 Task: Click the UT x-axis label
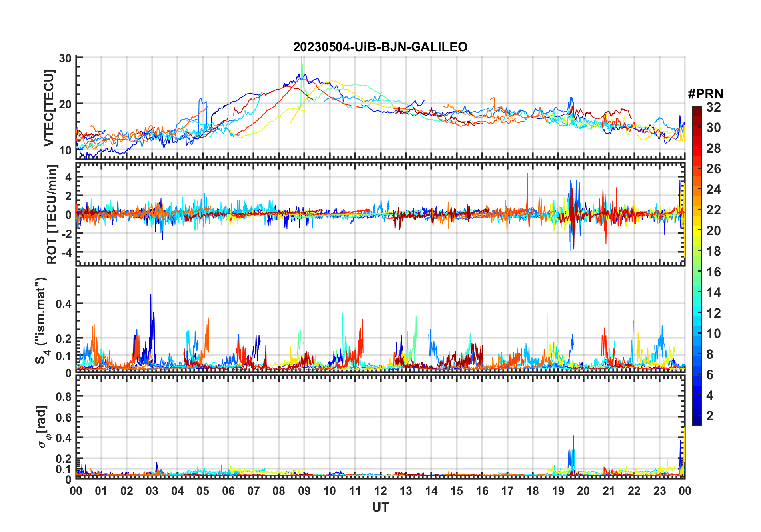[x=380, y=507]
